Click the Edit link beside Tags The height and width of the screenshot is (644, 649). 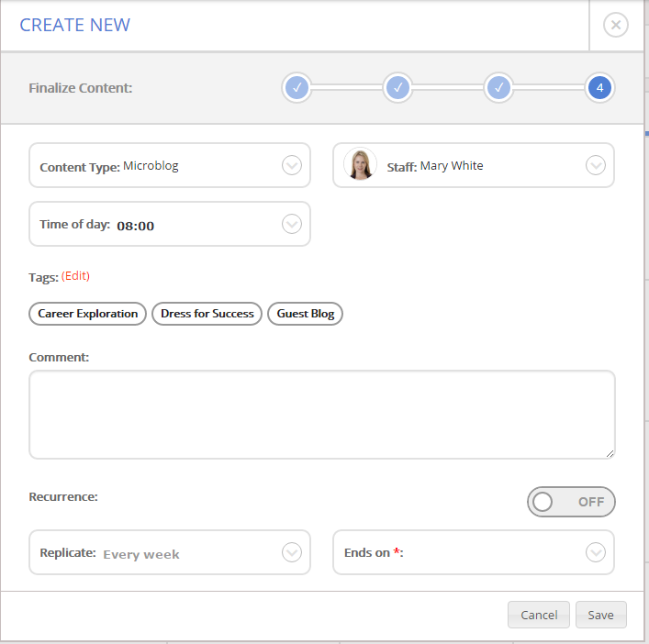75,276
